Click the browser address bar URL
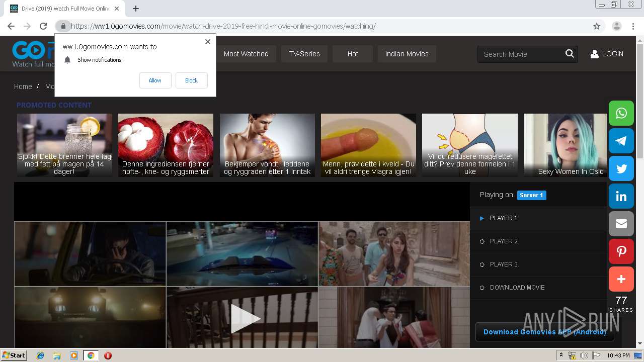 [223, 26]
